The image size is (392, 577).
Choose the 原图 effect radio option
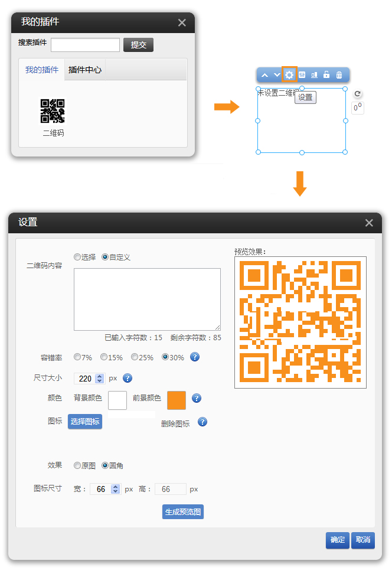tap(77, 465)
